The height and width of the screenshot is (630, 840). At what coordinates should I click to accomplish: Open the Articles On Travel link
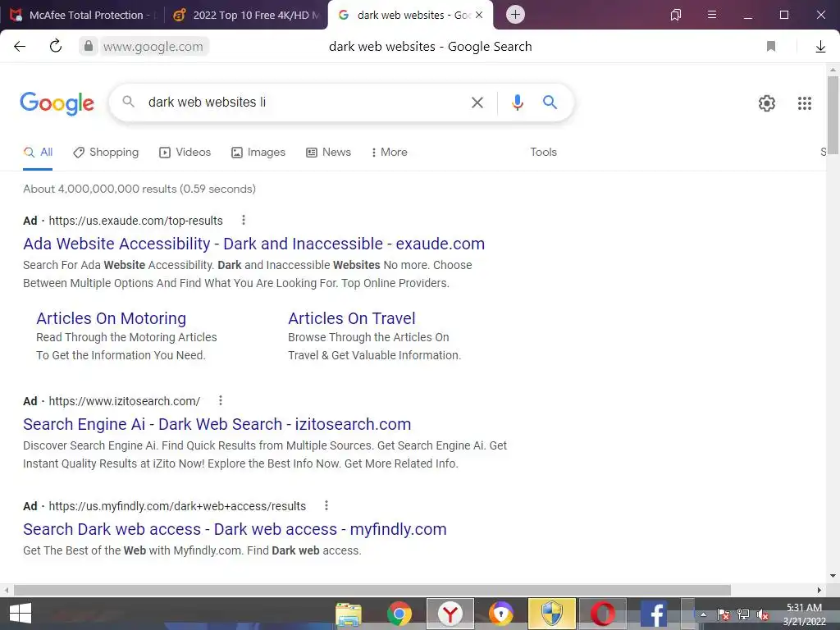pyautogui.click(x=351, y=318)
